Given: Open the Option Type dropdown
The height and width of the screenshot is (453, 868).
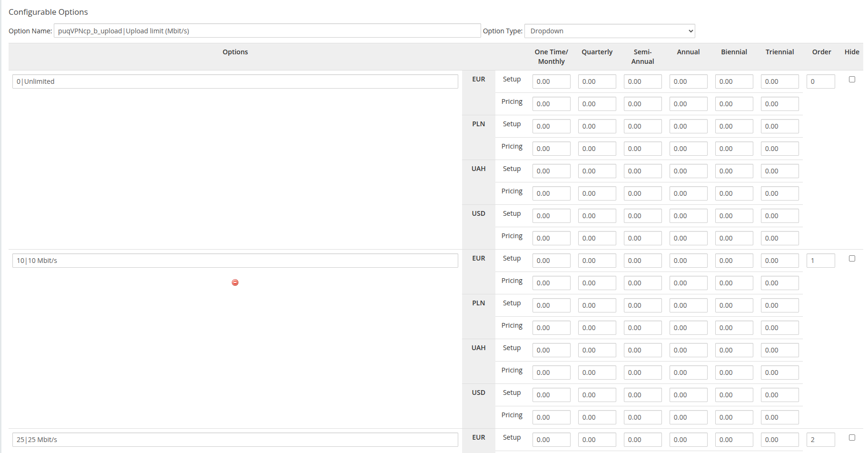Looking at the screenshot, I should click(610, 31).
